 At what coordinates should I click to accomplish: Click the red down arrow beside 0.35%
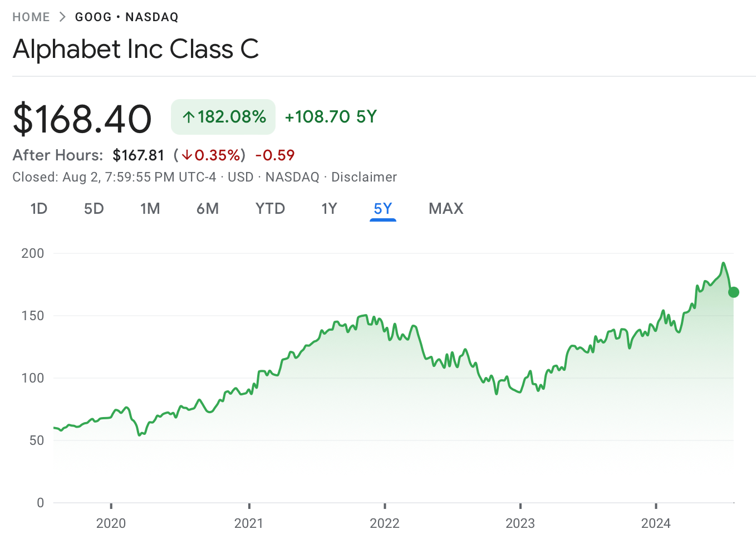click(186, 155)
